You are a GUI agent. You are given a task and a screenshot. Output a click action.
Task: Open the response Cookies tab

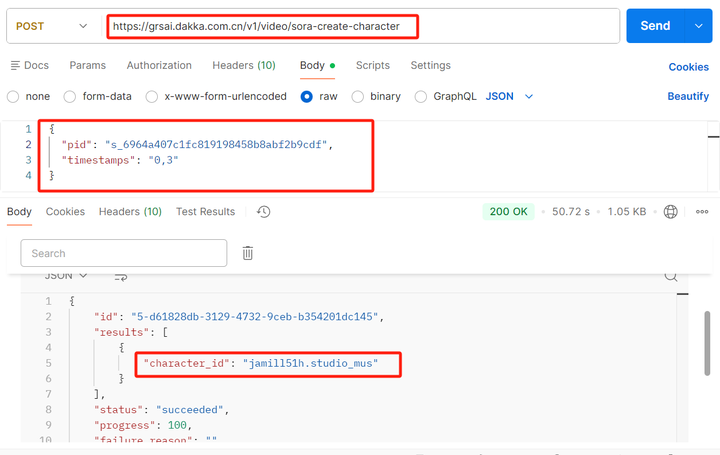(x=65, y=212)
